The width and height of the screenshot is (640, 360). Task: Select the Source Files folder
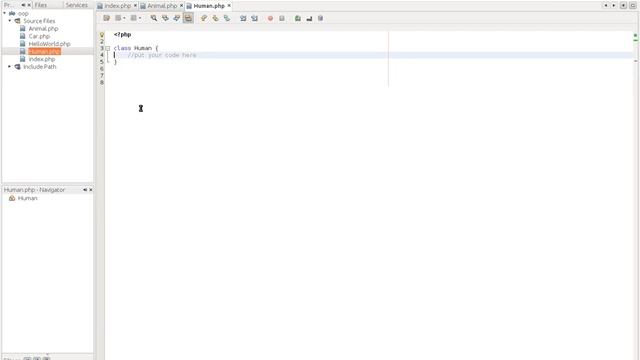point(39,21)
